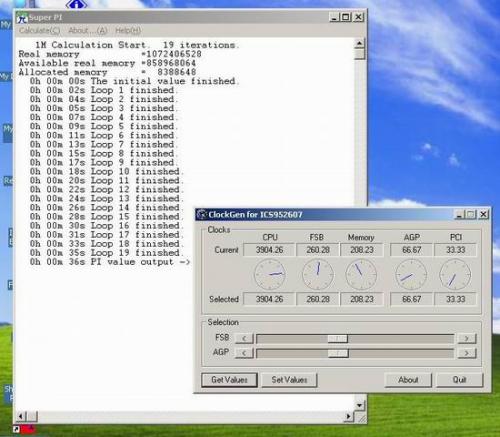Screen dimensions: 500x437
Task: Click the Selected PCI value field 33.33
Action: pyautogui.click(x=455, y=299)
